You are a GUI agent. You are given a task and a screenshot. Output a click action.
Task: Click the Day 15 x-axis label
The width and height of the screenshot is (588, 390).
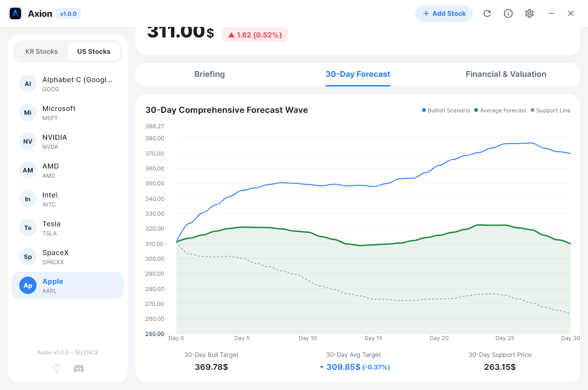point(373,338)
